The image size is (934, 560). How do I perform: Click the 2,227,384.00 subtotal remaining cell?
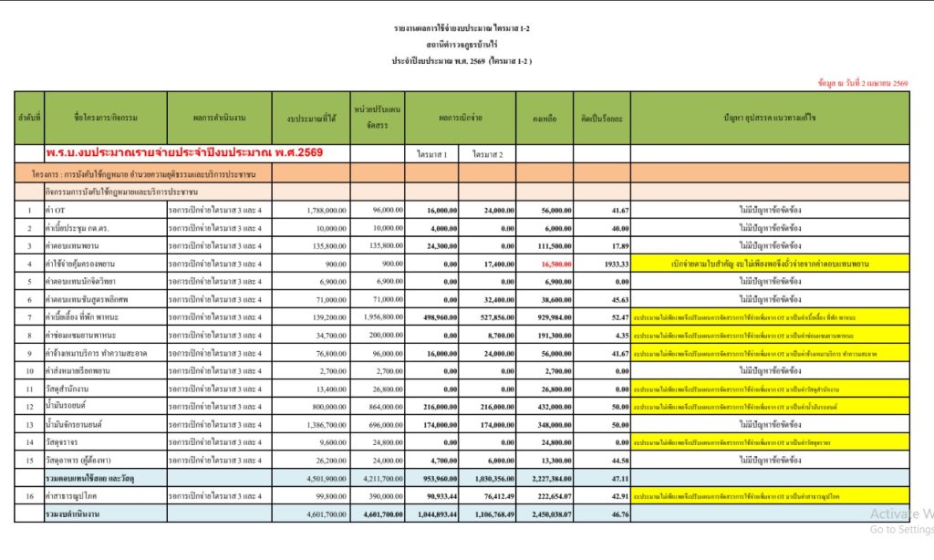click(545, 479)
